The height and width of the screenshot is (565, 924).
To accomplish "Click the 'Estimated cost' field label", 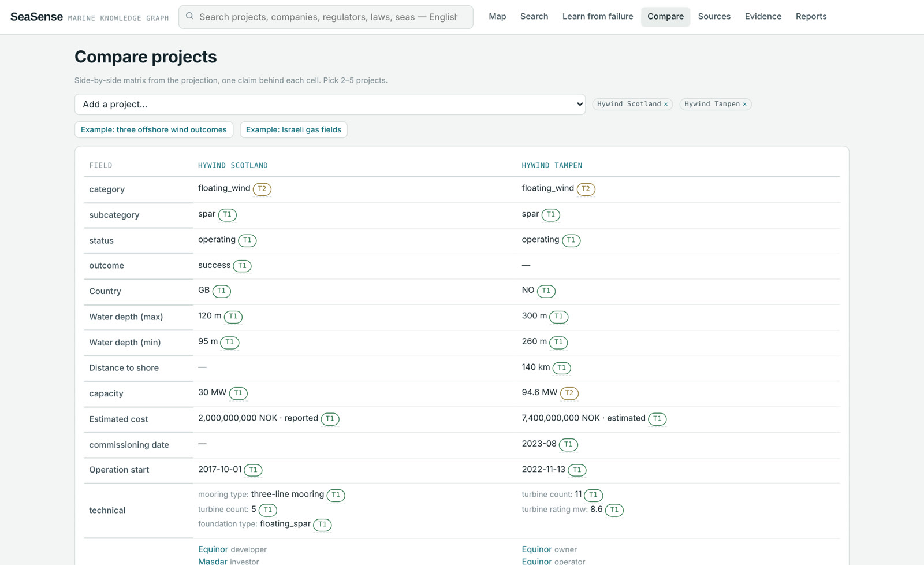I will [x=118, y=419].
